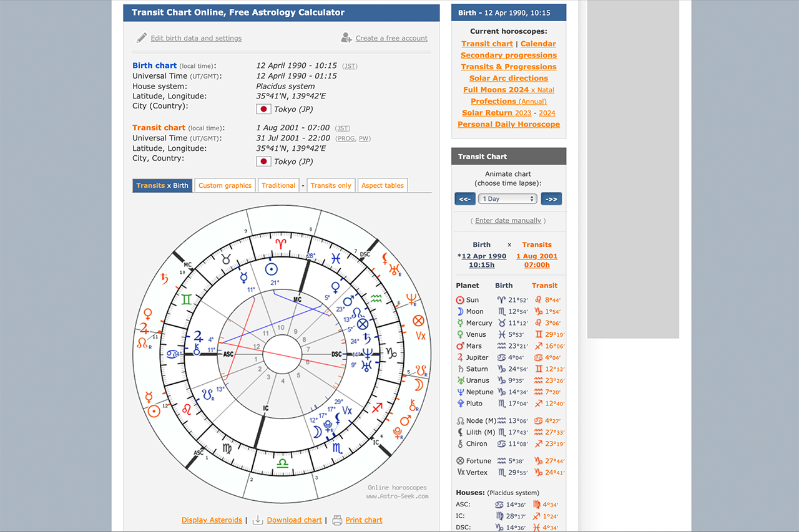Click the Venus symbol in planet table
The height and width of the screenshot is (532, 799).
(461, 334)
